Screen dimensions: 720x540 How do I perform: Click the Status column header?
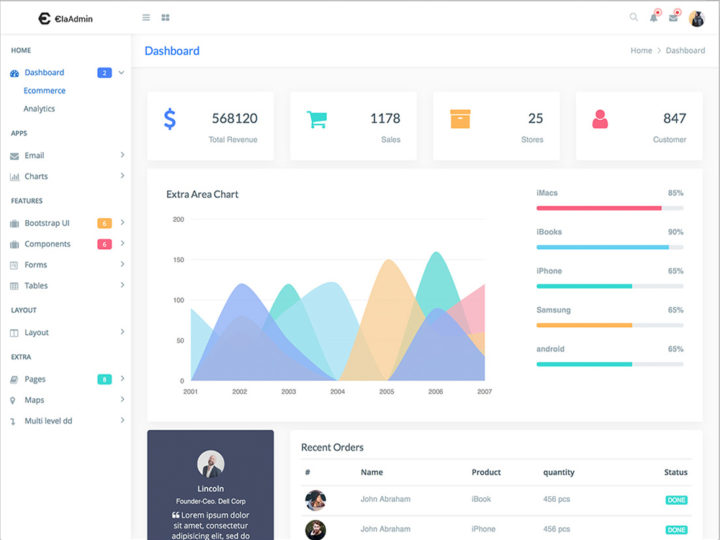675,472
